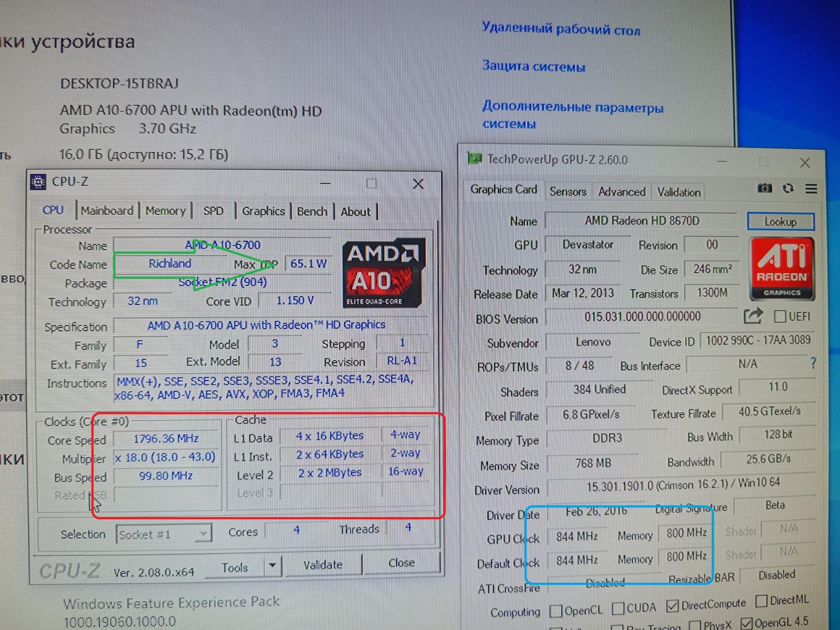Switch to the Mainboard tab in CPU-Z

107,211
